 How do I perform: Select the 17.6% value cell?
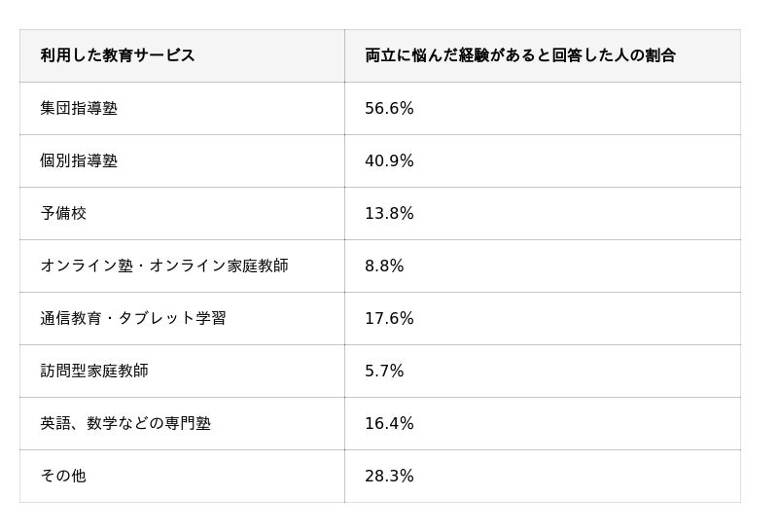(x=389, y=318)
